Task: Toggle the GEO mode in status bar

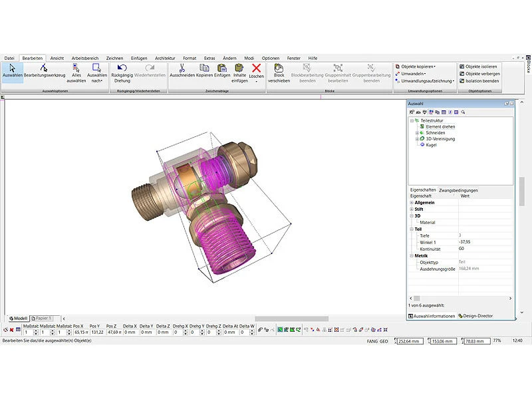Action: click(384, 341)
